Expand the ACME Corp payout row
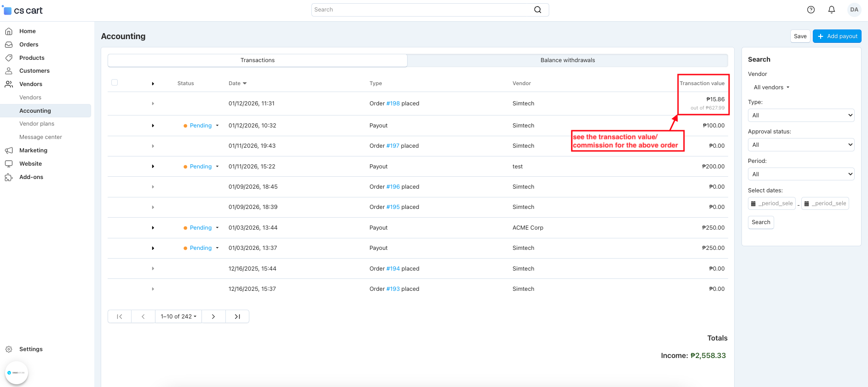The image size is (868, 387). coord(153,228)
